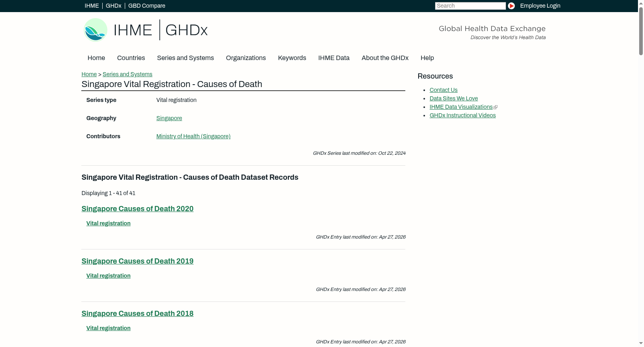Open the IHME Data Visualizations link

(461, 107)
